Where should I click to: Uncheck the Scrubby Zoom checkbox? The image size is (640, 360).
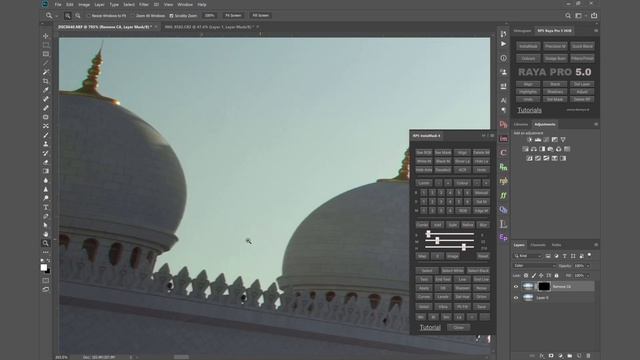171,16
